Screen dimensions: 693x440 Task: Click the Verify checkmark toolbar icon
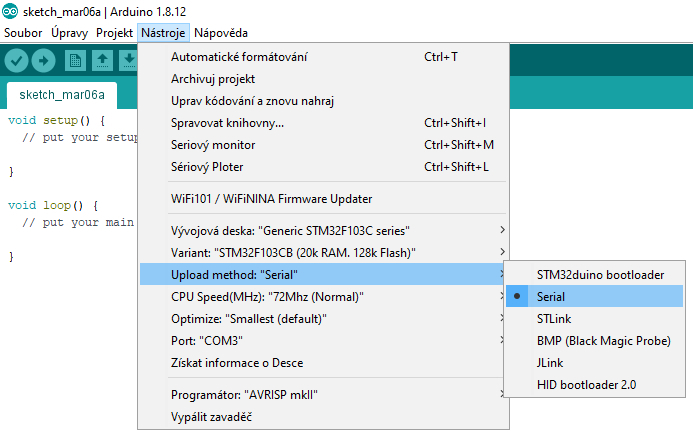coord(16,61)
